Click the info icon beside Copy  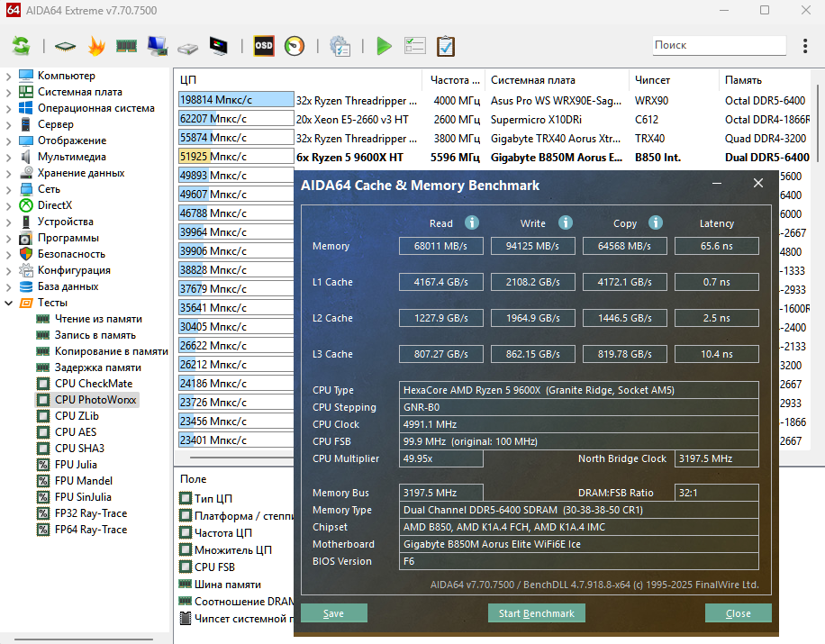click(656, 222)
